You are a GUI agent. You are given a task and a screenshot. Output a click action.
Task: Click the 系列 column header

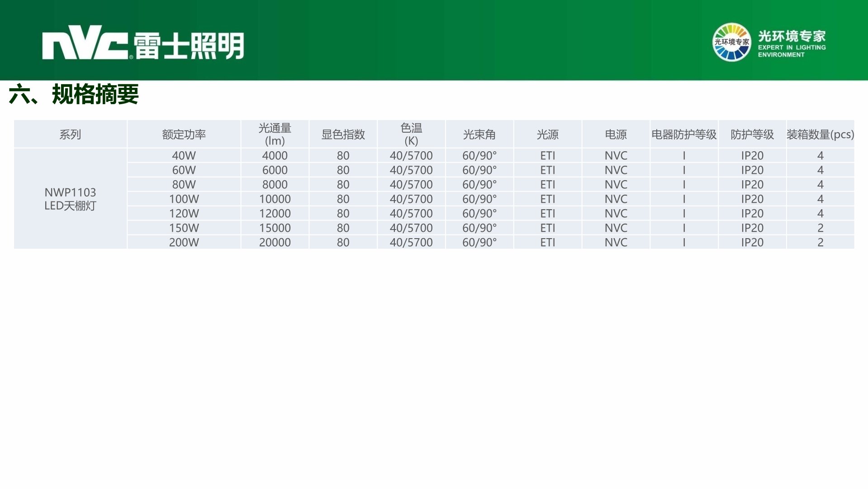pyautogui.click(x=70, y=134)
